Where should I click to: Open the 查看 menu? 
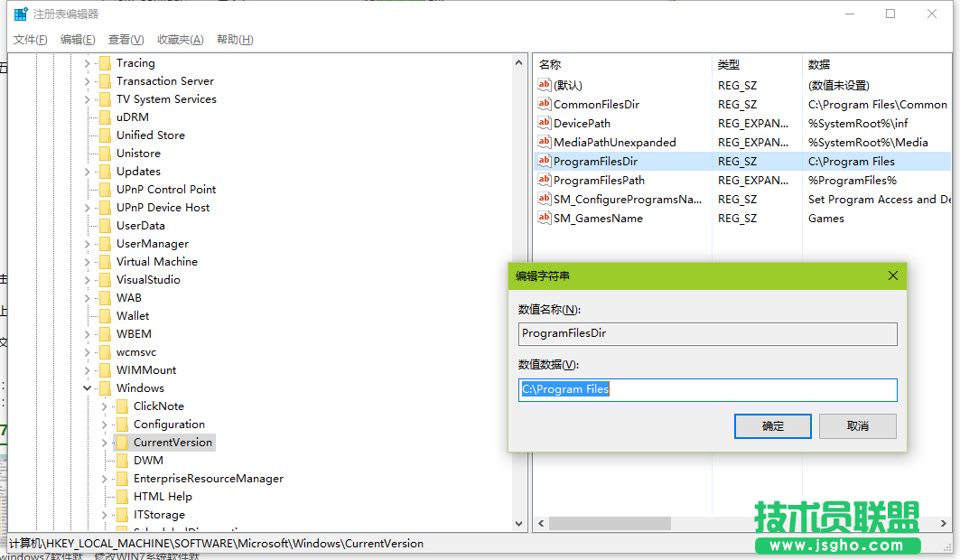(x=126, y=40)
